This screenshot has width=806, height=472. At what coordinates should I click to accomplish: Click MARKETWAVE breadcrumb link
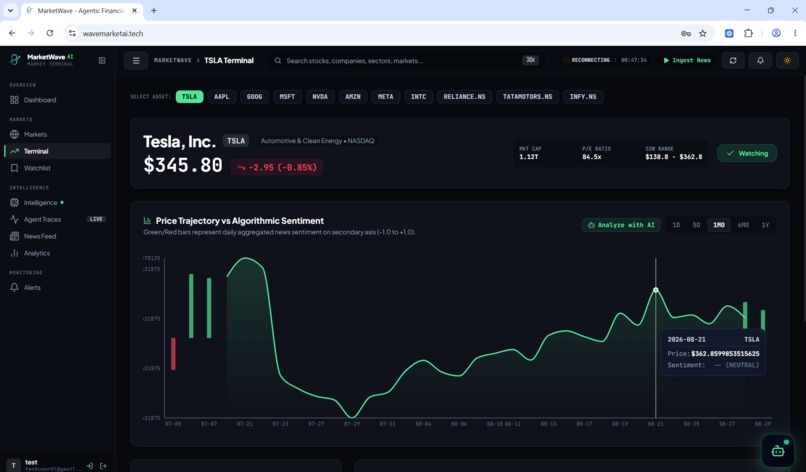coord(173,61)
